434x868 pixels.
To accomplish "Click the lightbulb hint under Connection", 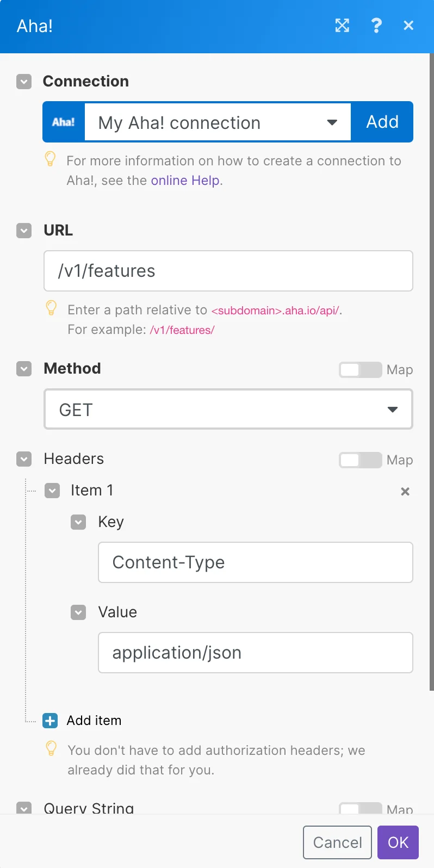I will 50,159.
